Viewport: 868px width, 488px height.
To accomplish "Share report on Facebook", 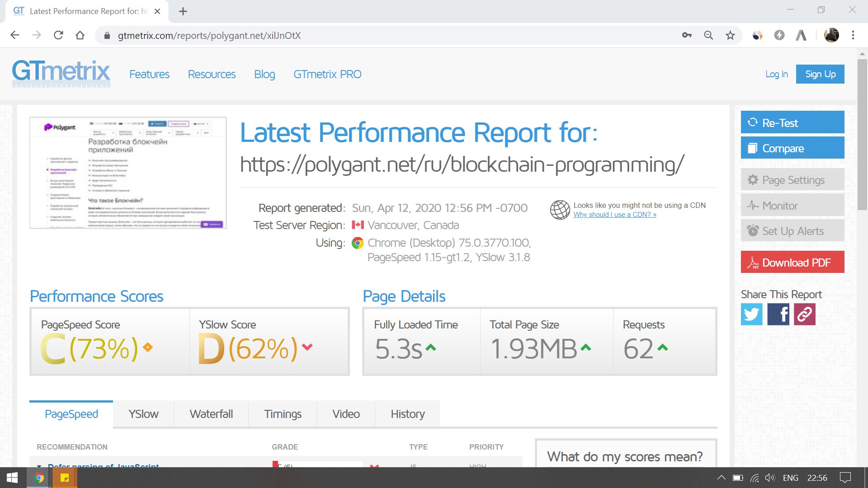I will pyautogui.click(x=778, y=314).
